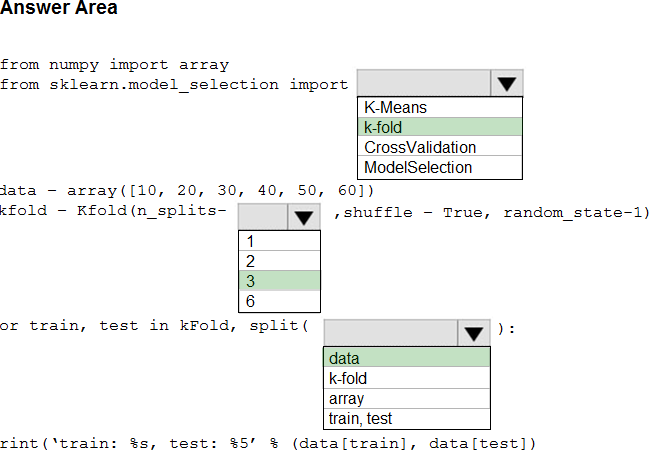Open the n_splits dropdown arrow
Image resolution: width=649 pixels, height=451 pixels.
tap(303, 217)
